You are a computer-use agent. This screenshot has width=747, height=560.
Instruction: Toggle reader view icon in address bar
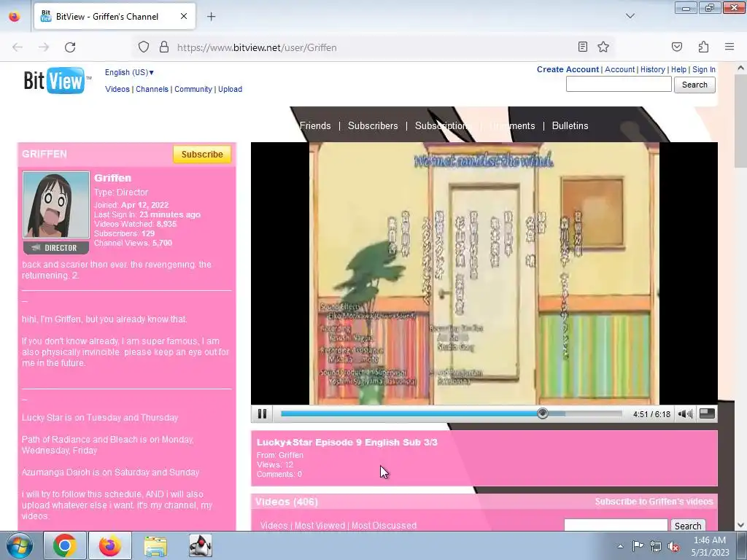[x=583, y=47]
